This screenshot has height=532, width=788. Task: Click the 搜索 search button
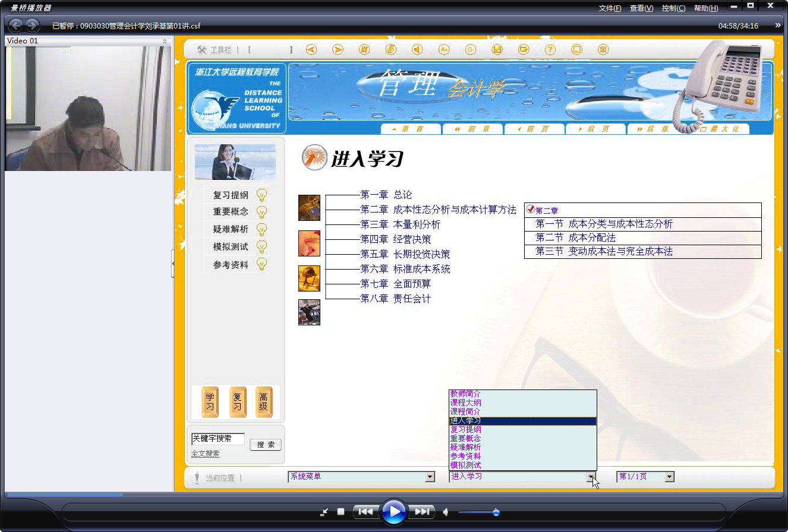tap(266, 445)
